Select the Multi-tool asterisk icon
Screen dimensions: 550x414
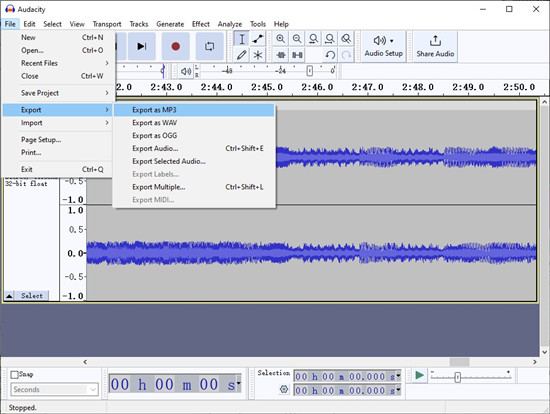(258, 55)
